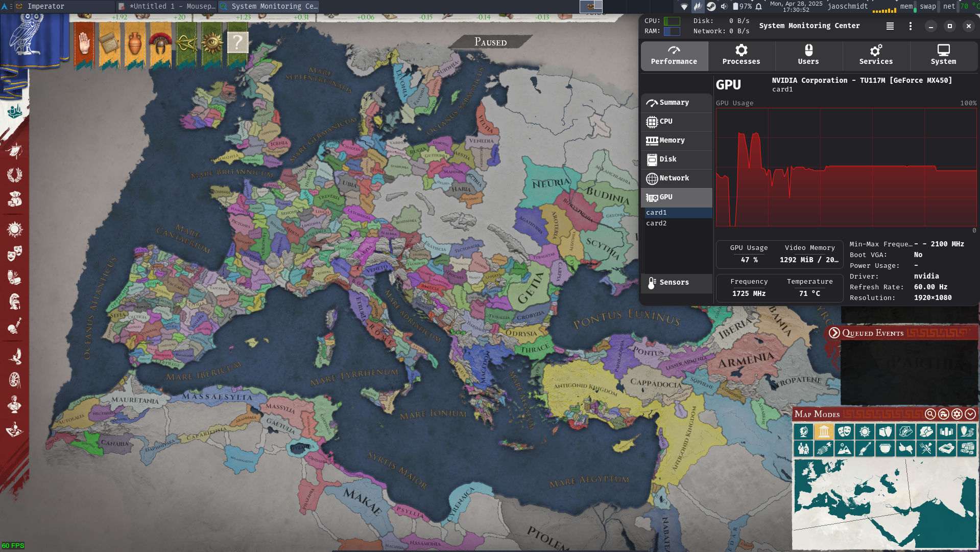Open the crested helmet alert banner
Viewport: 980px width, 552px height.
coord(160,46)
